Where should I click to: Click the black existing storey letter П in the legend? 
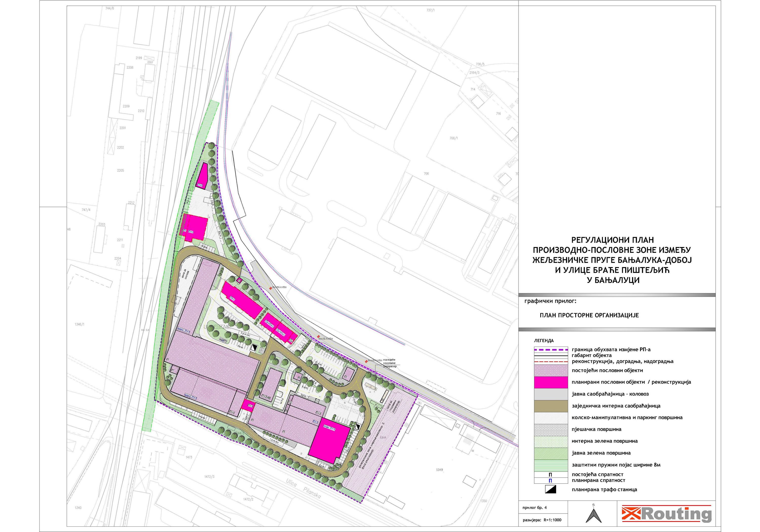click(x=550, y=474)
